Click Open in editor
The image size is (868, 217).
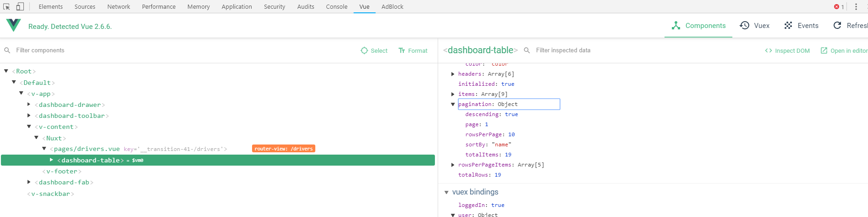[844, 50]
